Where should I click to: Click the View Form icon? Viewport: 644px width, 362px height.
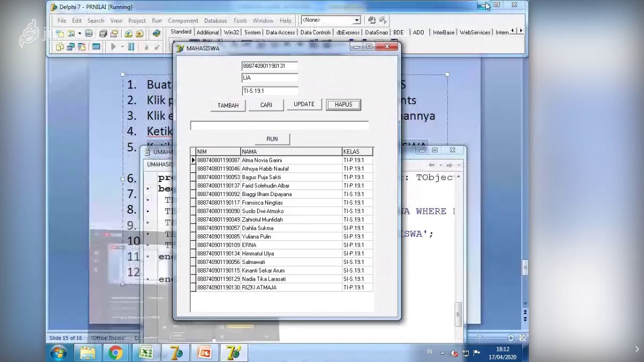[71, 47]
